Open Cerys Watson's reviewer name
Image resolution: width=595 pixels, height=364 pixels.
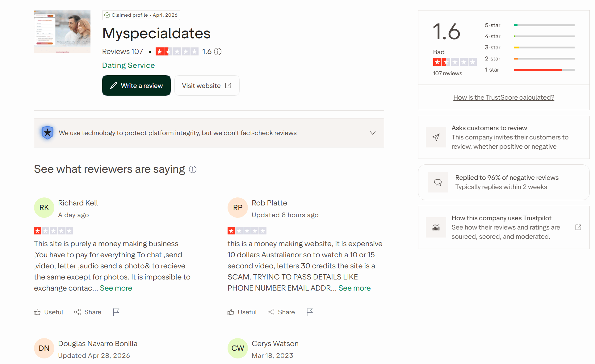pyautogui.click(x=275, y=344)
